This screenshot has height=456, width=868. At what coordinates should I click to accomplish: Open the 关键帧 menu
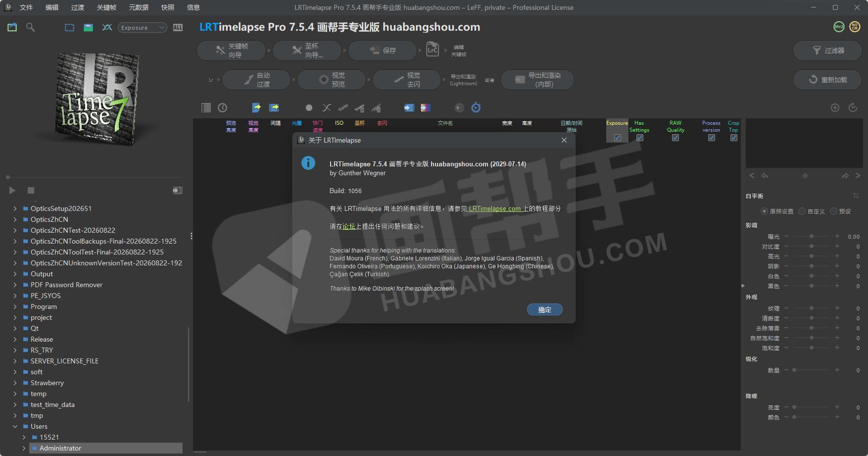[106, 7]
